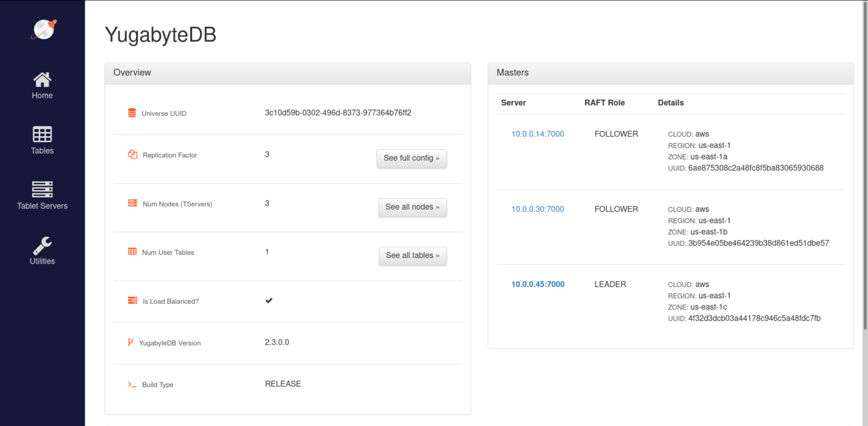Open master server 10.0.0.14:7000 link
The image size is (868, 426).
tap(538, 134)
